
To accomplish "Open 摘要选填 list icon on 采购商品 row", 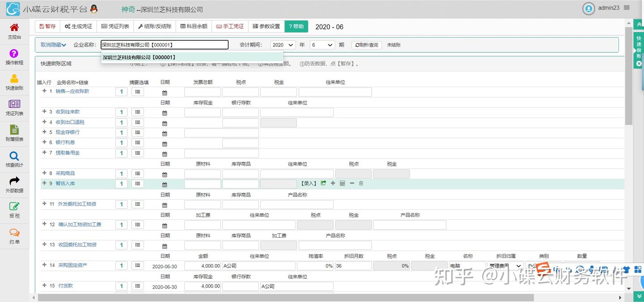I will (137, 173).
